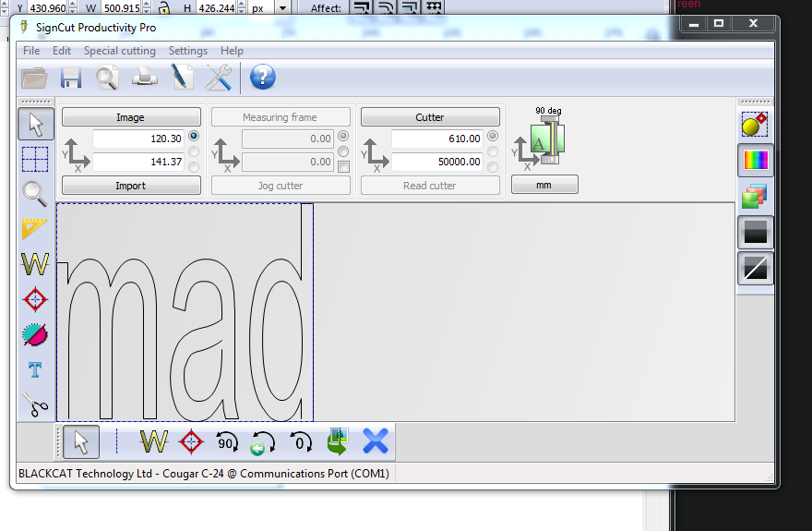Select the scissors cut tool

click(x=35, y=404)
